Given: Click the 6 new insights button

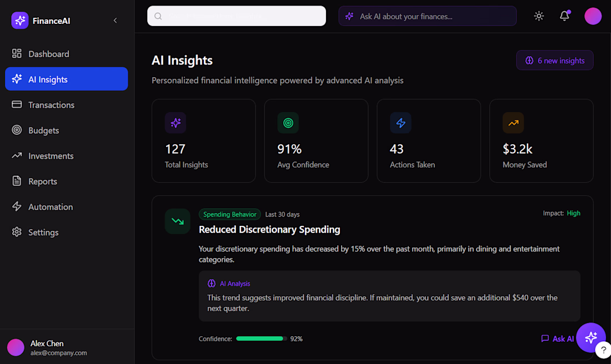Looking at the screenshot, I should [554, 60].
